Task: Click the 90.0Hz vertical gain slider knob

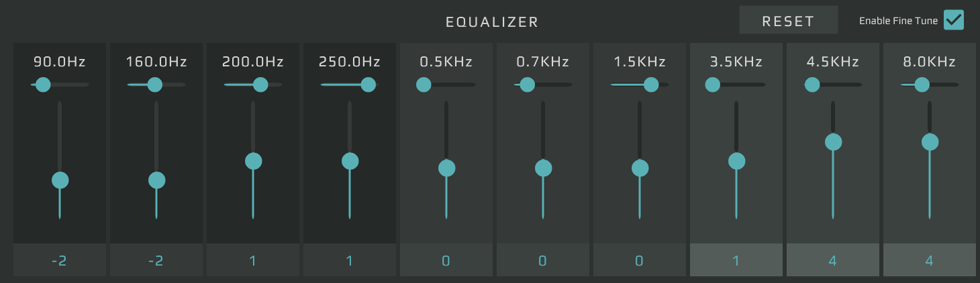Action: point(60,180)
